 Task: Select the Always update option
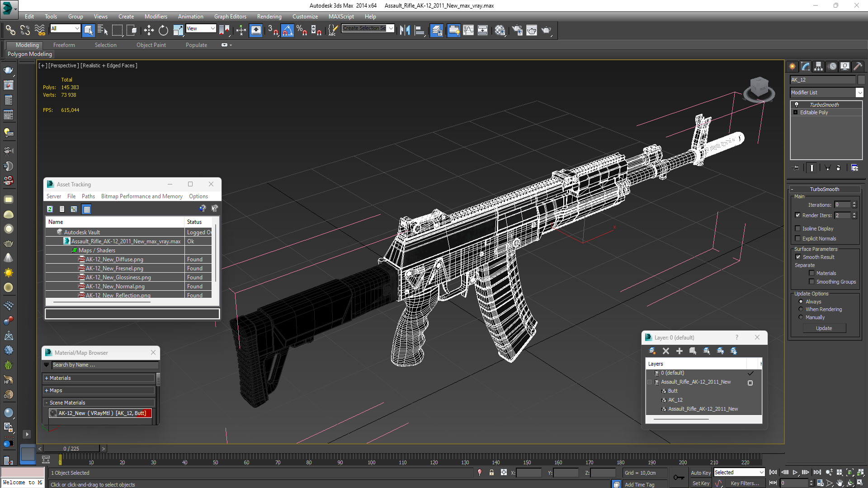pos(801,301)
